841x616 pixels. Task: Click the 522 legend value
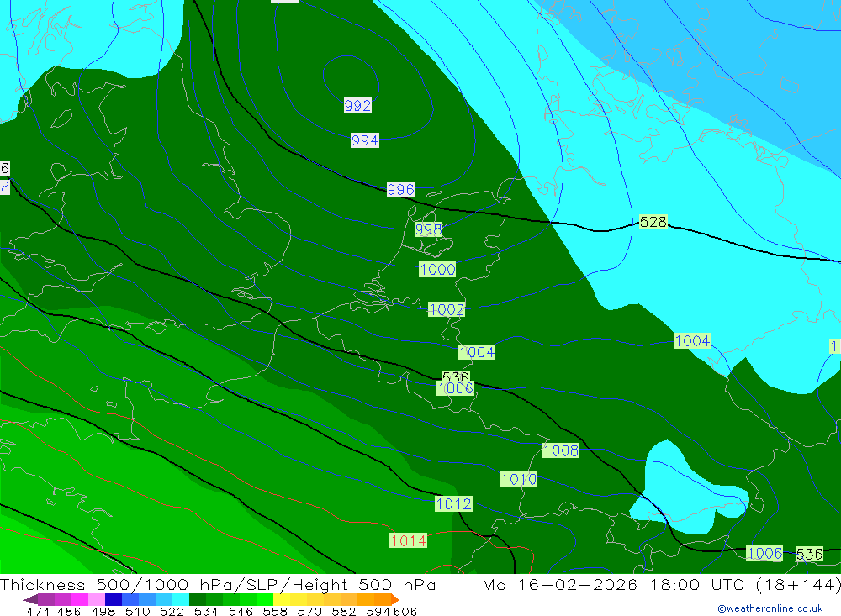tap(172, 612)
